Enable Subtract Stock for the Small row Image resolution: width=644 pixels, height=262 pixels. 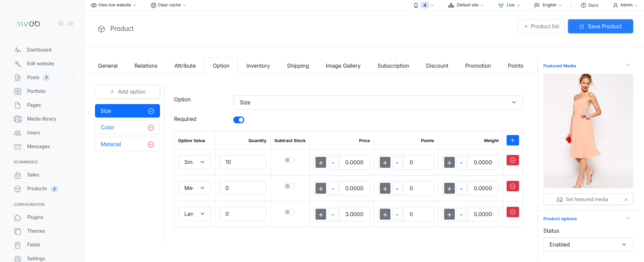[x=289, y=160]
